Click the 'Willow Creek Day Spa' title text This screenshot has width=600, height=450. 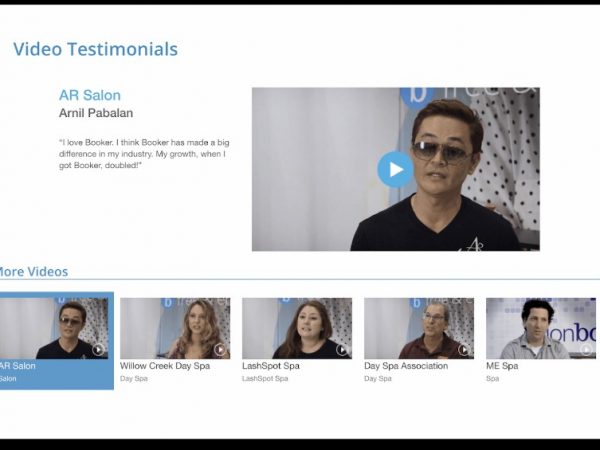coord(165,366)
